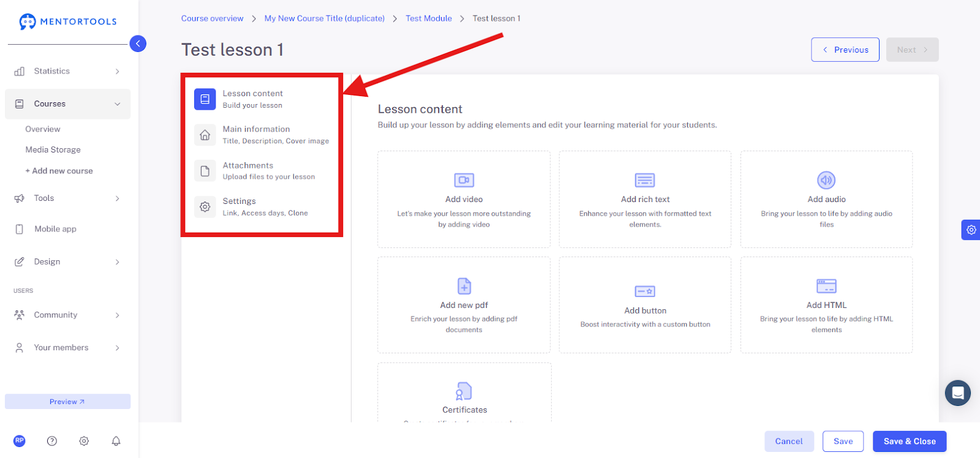Click the Add rich text card title
Screen dimensions: 980x458
tap(645, 200)
